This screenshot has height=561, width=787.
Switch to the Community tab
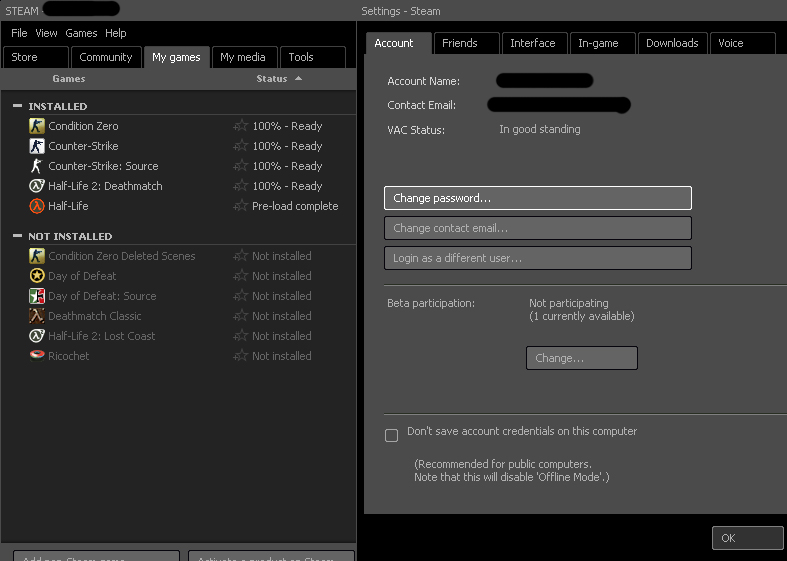pyautogui.click(x=106, y=57)
